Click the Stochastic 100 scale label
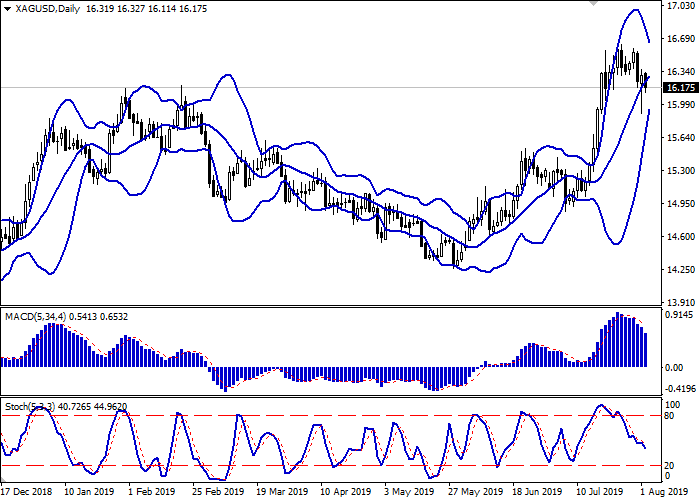 pos(674,404)
